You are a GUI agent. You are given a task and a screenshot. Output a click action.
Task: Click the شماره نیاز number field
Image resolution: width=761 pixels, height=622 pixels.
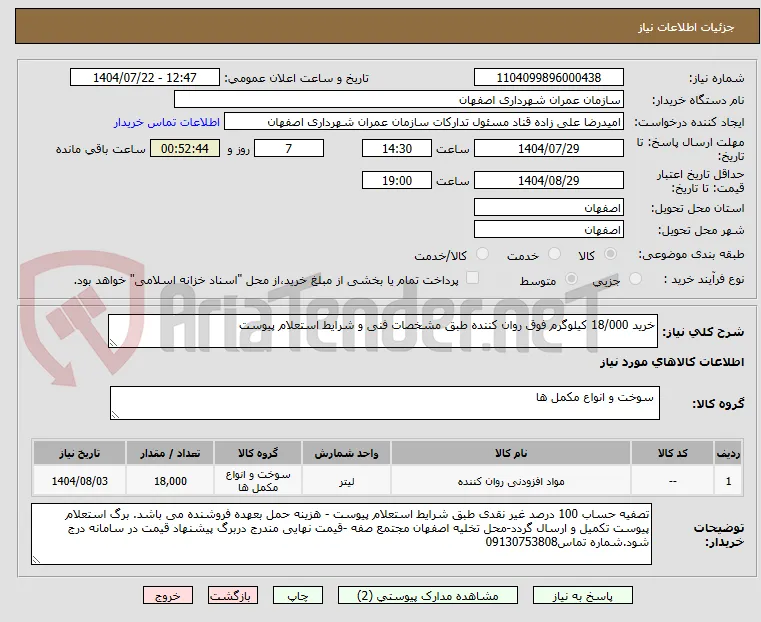coord(548,78)
